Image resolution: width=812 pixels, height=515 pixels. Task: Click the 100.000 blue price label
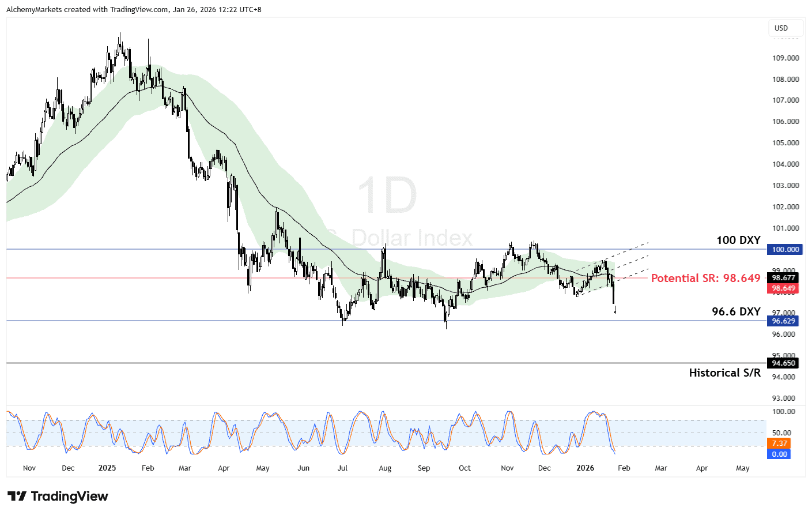pyautogui.click(x=785, y=250)
